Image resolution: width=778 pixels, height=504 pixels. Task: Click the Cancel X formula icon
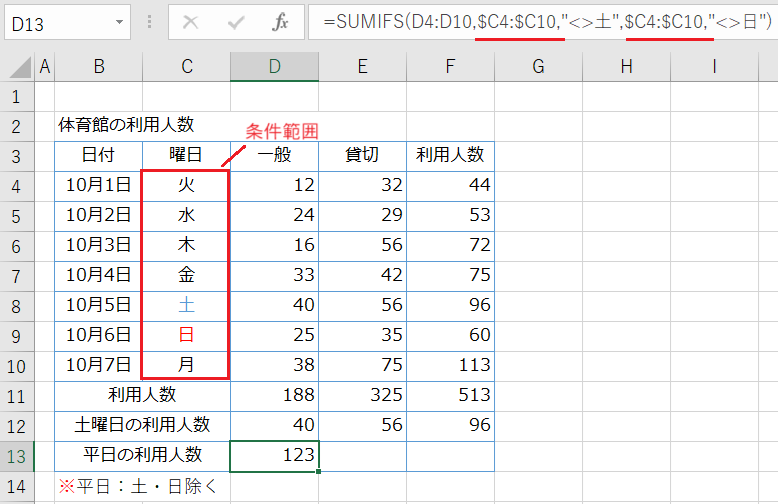pyautogui.click(x=191, y=22)
